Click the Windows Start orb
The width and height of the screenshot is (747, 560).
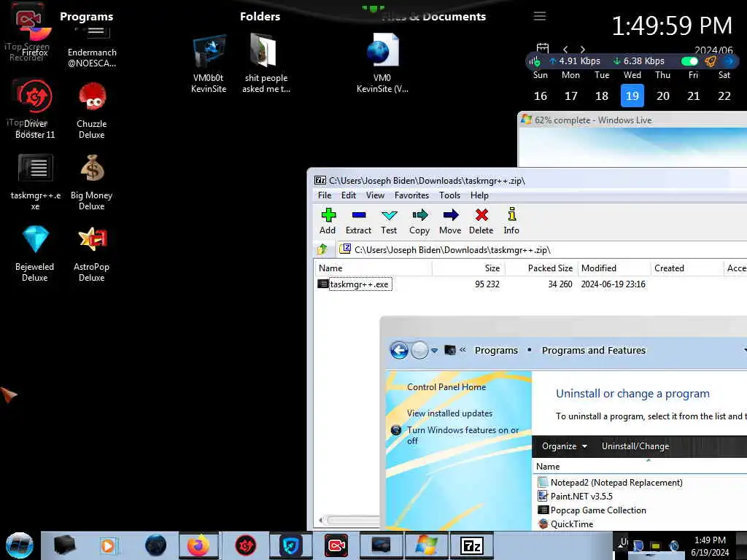20,545
